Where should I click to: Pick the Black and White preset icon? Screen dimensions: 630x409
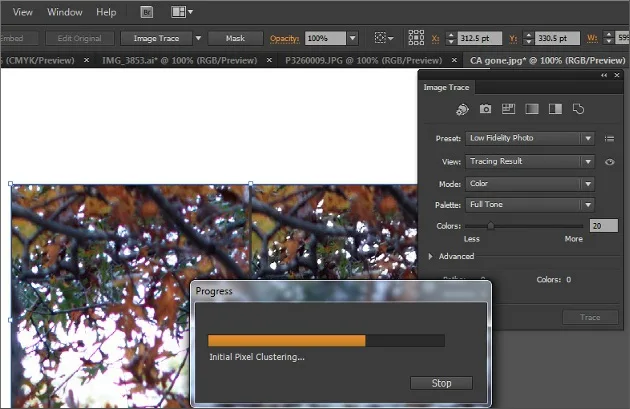click(x=555, y=109)
